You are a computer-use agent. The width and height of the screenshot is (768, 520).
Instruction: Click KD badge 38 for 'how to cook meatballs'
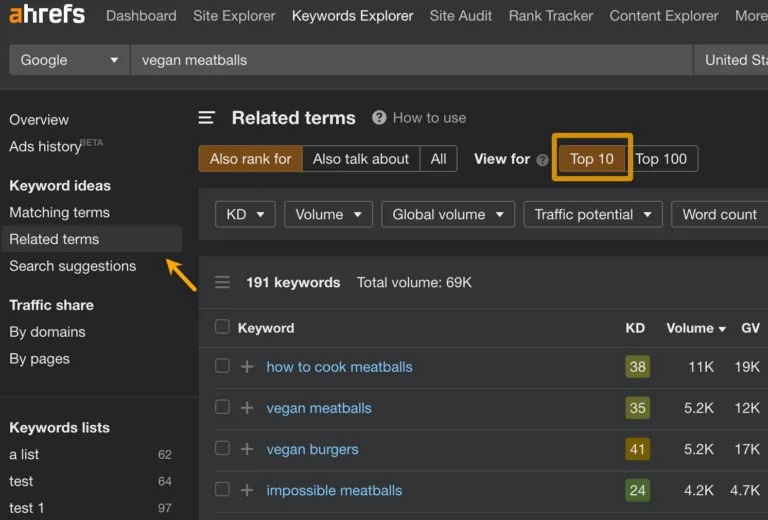pos(637,367)
